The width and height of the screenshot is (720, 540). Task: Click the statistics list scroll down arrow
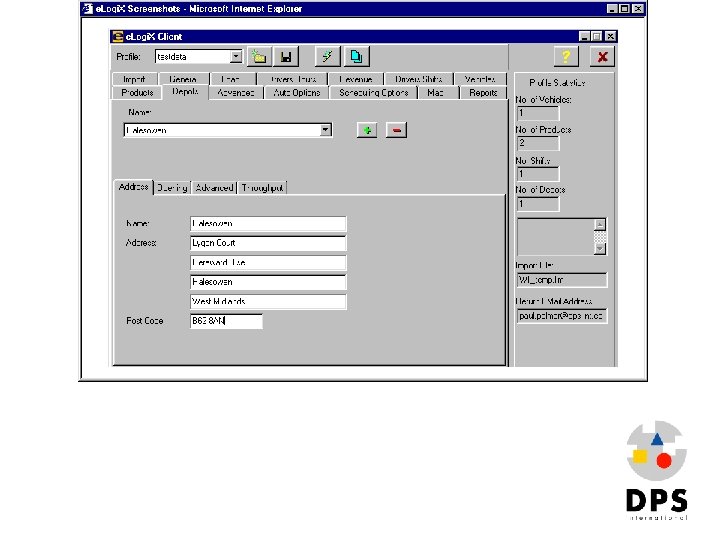tap(600, 248)
